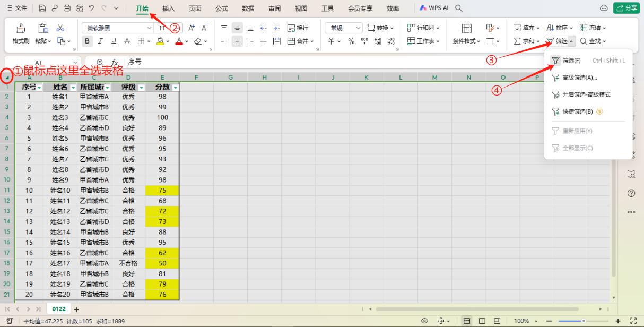
Task: Open number format dropdown 常规
Action: click(344, 28)
